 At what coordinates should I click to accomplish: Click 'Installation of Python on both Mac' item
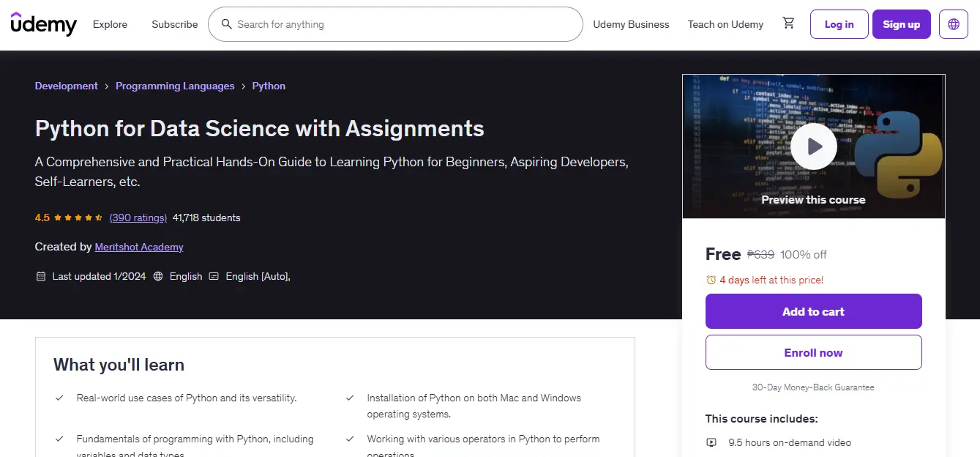(474, 406)
